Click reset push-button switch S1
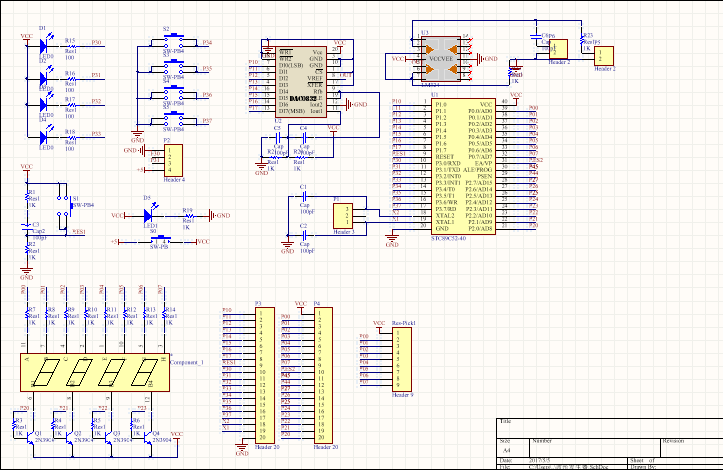723x470 pixels. (x=64, y=206)
